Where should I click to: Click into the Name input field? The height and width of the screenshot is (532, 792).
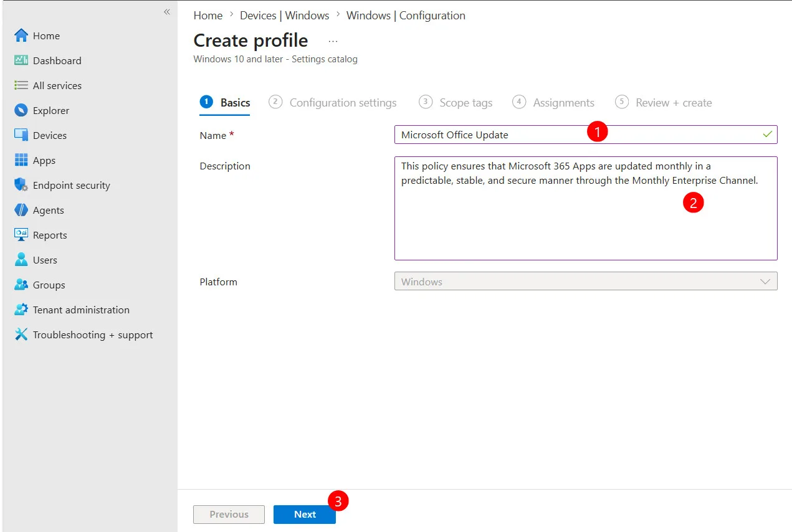point(586,135)
